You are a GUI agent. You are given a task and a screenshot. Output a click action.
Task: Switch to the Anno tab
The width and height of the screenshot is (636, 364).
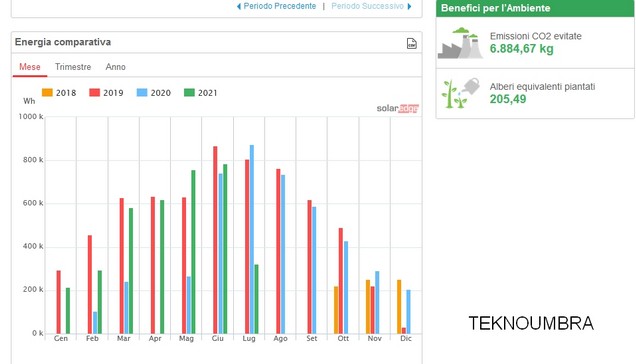coord(116,67)
